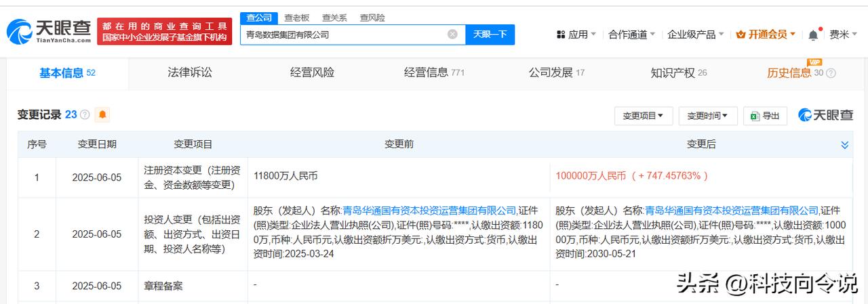Open the 经营信息 771 tab
This screenshot has height=304, width=868.
coord(434,72)
